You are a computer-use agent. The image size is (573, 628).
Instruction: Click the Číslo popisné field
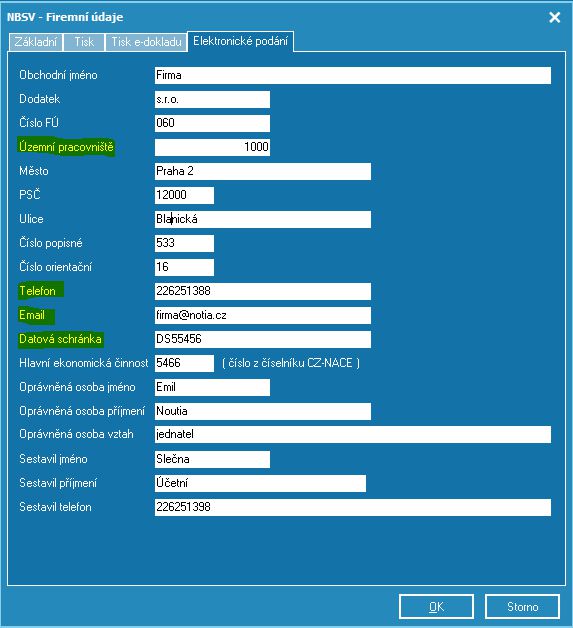(184, 244)
